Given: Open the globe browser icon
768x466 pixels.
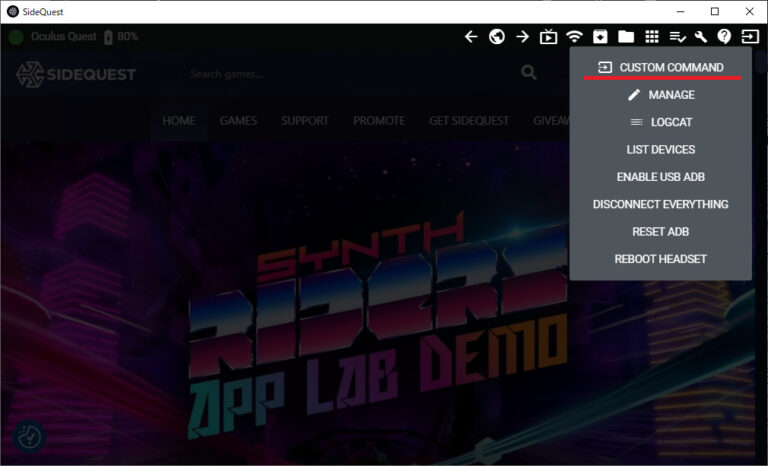Looking at the screenshot, I should click(x=496, y=37).
